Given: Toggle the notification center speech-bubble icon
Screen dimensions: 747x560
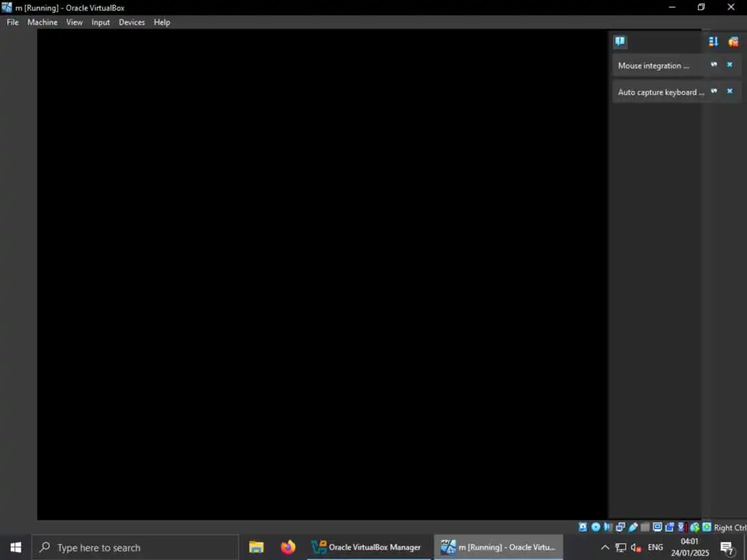Looking at the screenshot, I should click(620, 42).
